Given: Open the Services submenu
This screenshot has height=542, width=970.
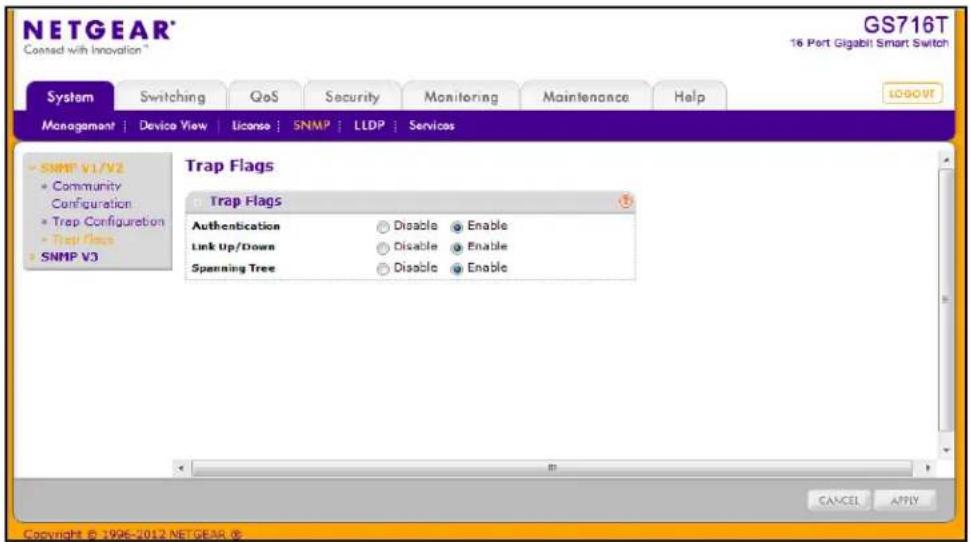Looking at the screenshot, I should coord(431,126).
